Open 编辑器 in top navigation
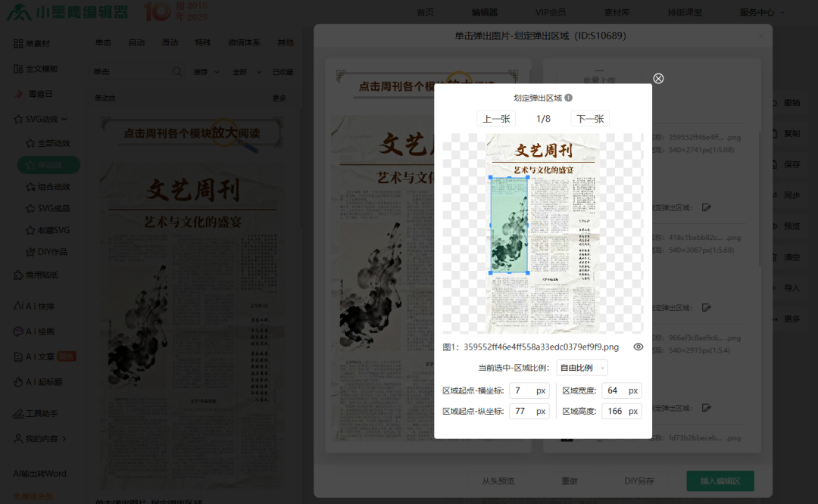The width and height of the screenshot is (818, 504). (x=485, y=12)
